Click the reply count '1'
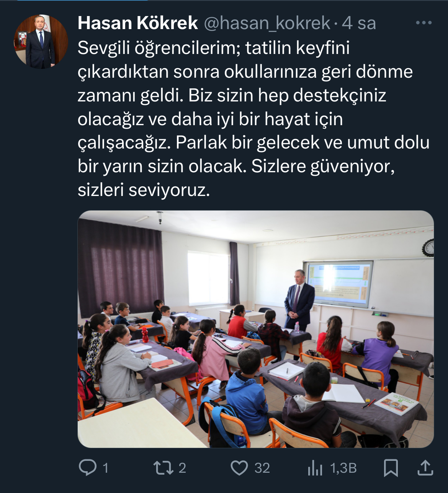Viewport: 448px width, 493px height. [x=106, y=468]
